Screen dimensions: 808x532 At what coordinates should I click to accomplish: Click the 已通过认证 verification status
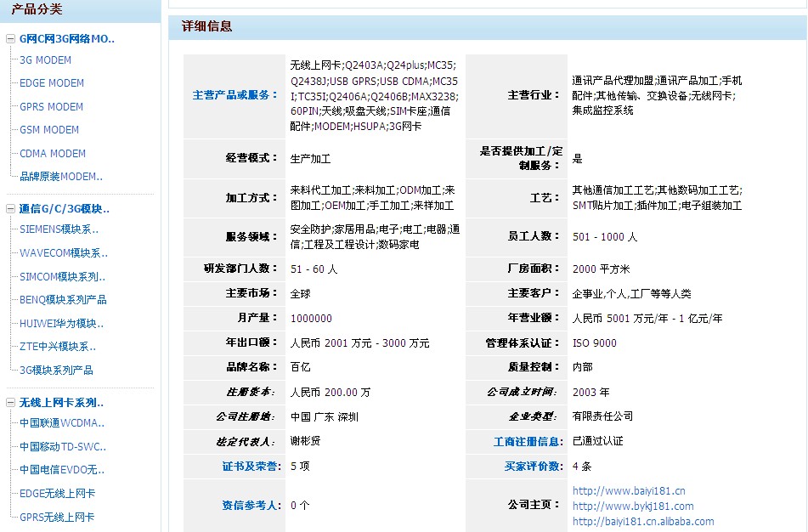click(598, 441)
